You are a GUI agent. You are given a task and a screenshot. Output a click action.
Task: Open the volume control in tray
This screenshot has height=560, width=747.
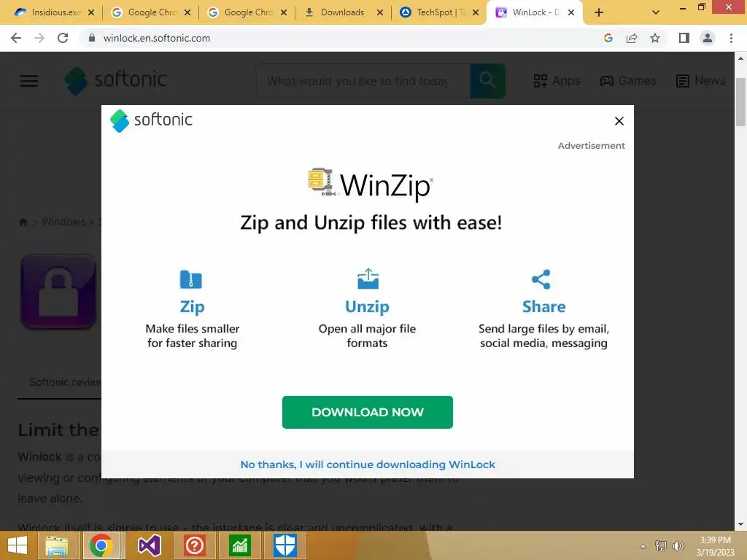pyautogui.click(x=678, y=545)
